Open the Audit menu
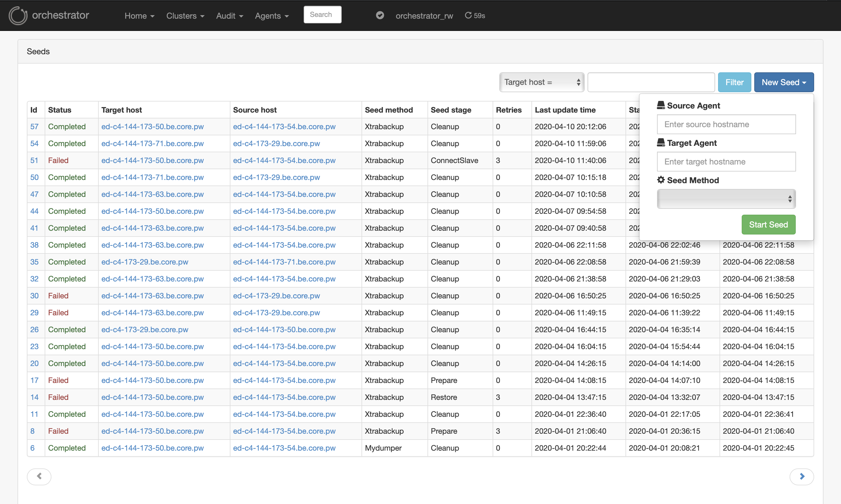The width and height of the screenshot is (841, 504). coord(230,16)
